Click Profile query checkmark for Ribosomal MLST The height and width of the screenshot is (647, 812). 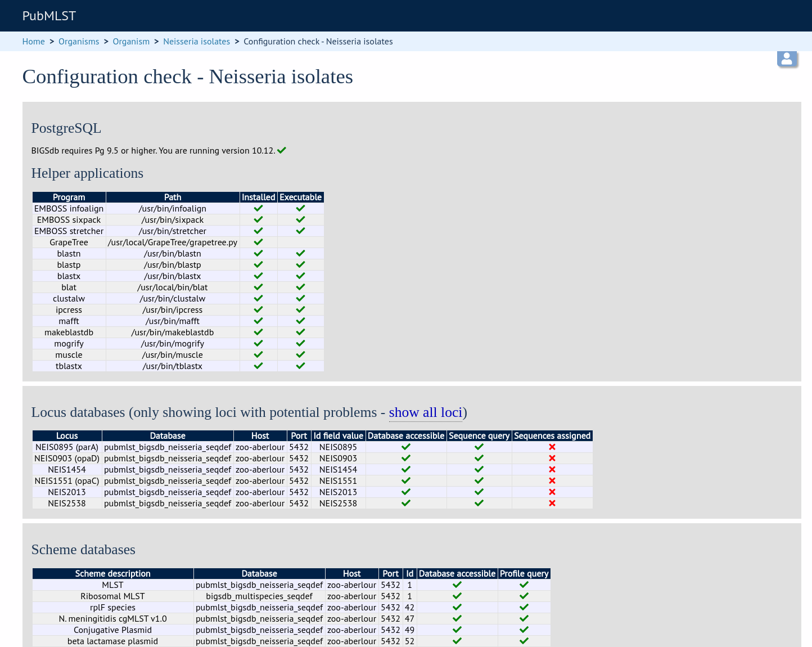(524, 596)
